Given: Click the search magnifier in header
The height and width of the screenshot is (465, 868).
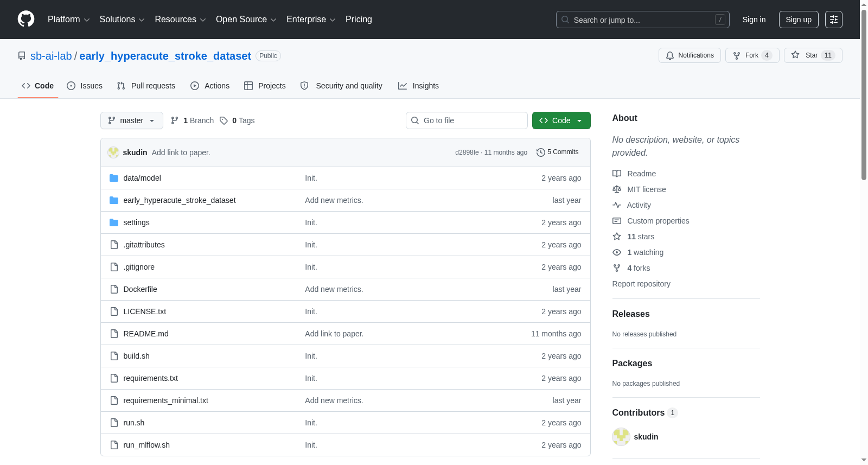Looking at the screenshot, I should click(565, 20).
